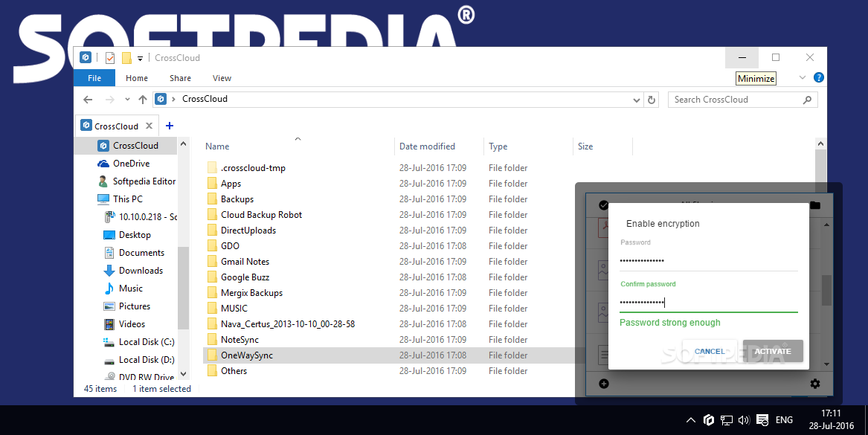
Task: Click the checkmark status icon in CrossCloud panel
Action: coord(603,205)
